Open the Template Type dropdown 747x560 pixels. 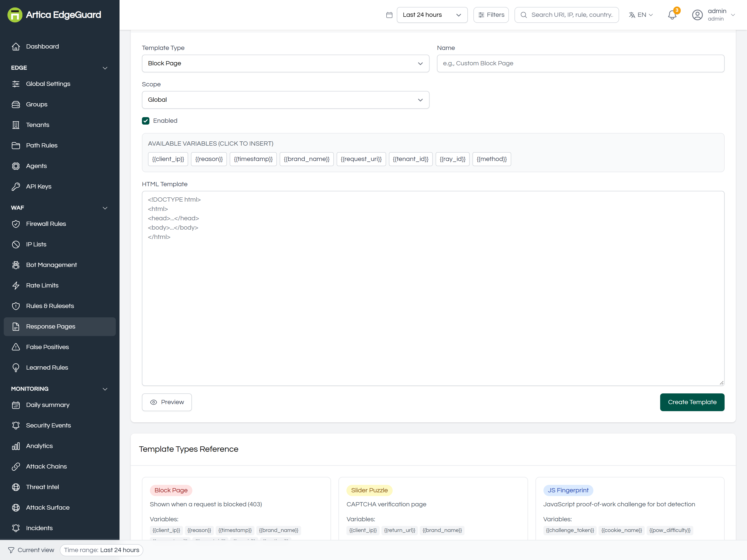point(285,63)
